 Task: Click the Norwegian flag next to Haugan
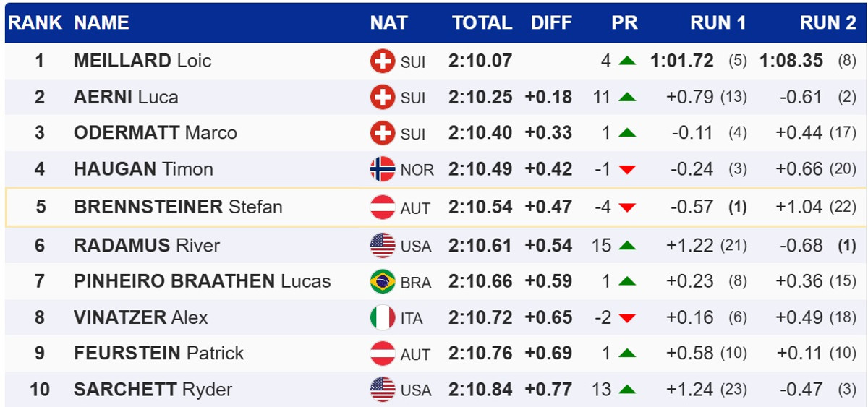(x=383, y=169)
